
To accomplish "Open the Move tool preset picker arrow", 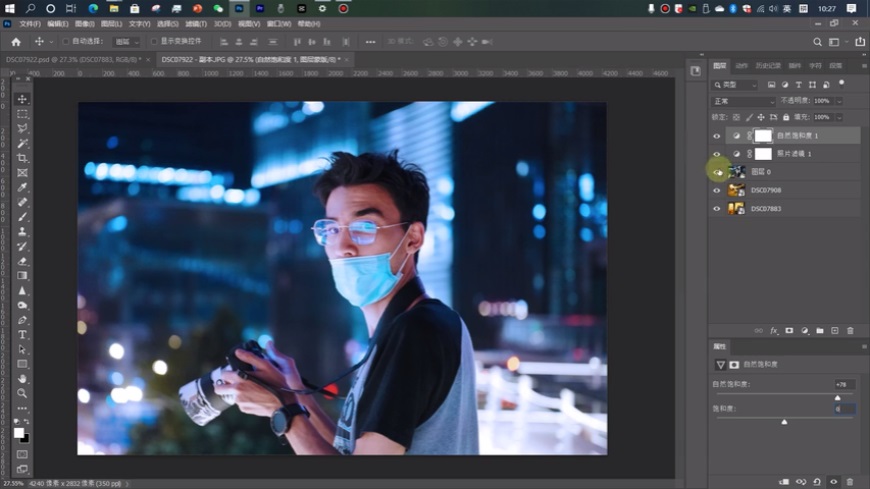I will (x=51, y=42).
